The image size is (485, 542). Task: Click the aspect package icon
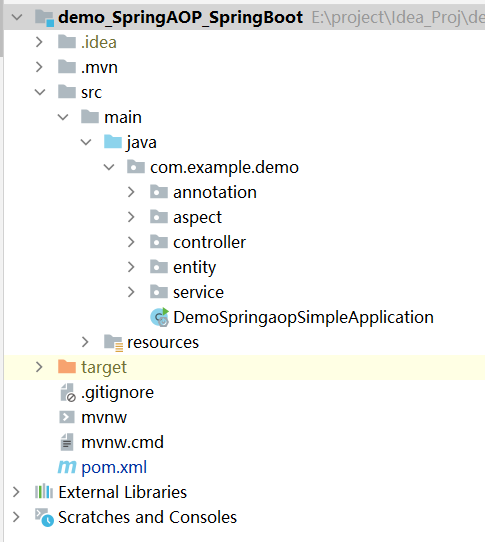[159, 217]
